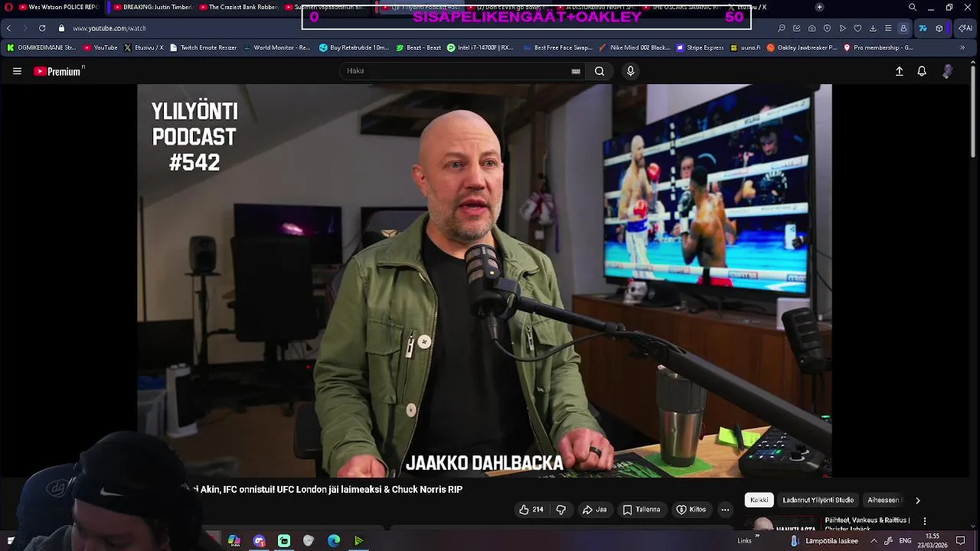The width and height of the screenshot is (980, 551).
Task: Open Buy Retatrutide bookmark
Action: pos(354,47)
